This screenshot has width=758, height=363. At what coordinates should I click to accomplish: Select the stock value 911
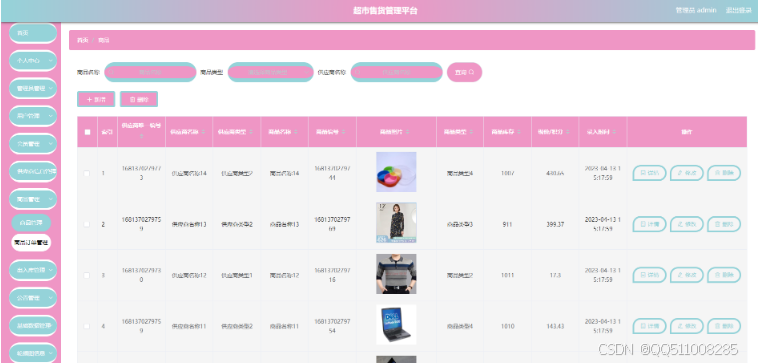pyautogui.click(x=508, y=225)
